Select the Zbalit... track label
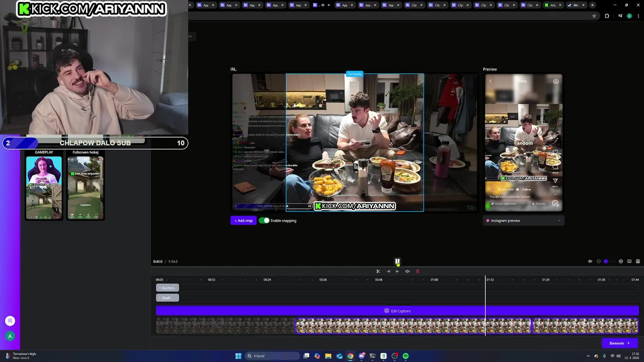 click(168, 298)
